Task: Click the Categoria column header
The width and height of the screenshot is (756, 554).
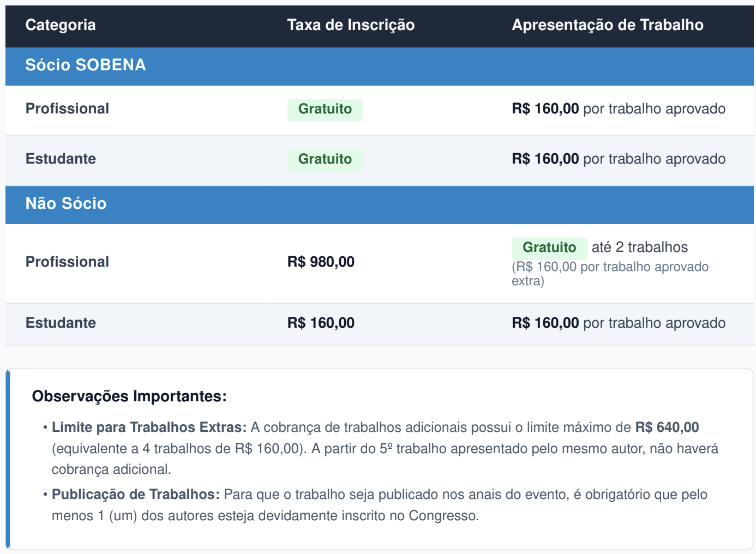Action: (61, 25)
